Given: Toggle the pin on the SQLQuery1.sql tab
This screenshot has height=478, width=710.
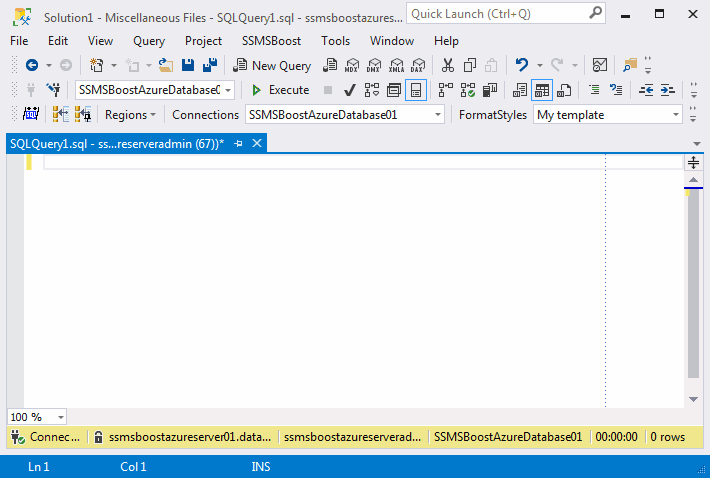Looking at the screenshot, I should [x=238, y=143].
